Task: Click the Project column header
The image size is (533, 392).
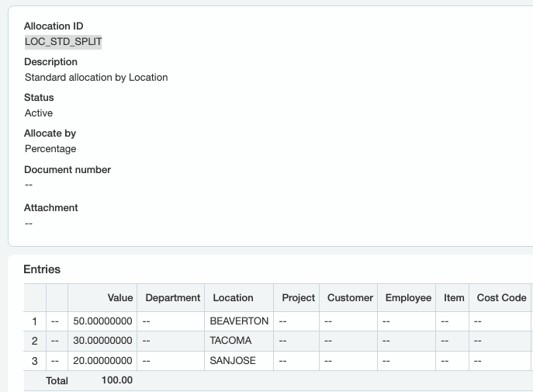Action: pos(296,298)
